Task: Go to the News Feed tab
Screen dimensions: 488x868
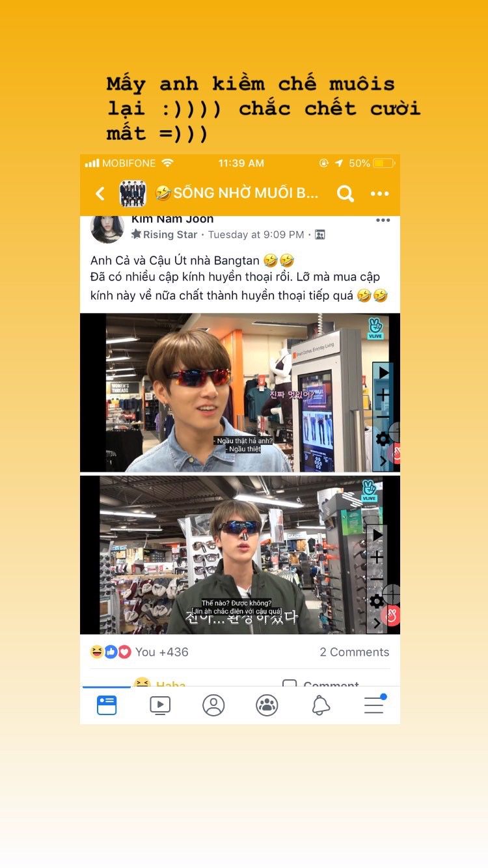Action: tap(107, 705)
